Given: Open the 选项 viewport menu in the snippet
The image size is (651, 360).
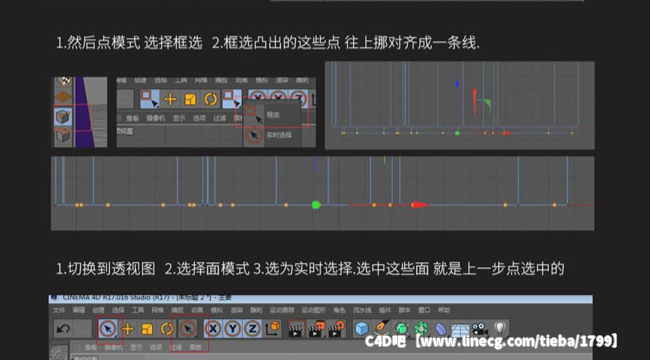Looking at the screenshot, I should [x=199, y=118].
